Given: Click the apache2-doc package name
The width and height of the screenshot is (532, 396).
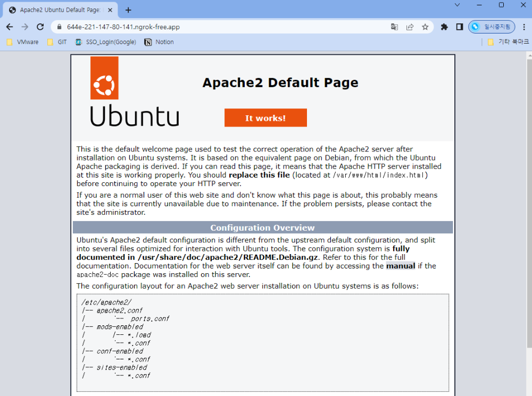Looking at the screenshot, I should pos(97,274).
